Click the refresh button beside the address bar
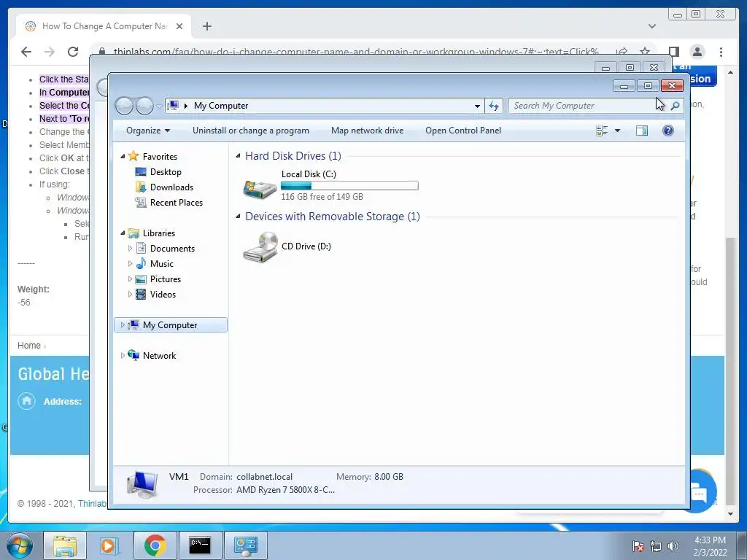This screenshot has height=560, width=747. click(x=494, y=106)
